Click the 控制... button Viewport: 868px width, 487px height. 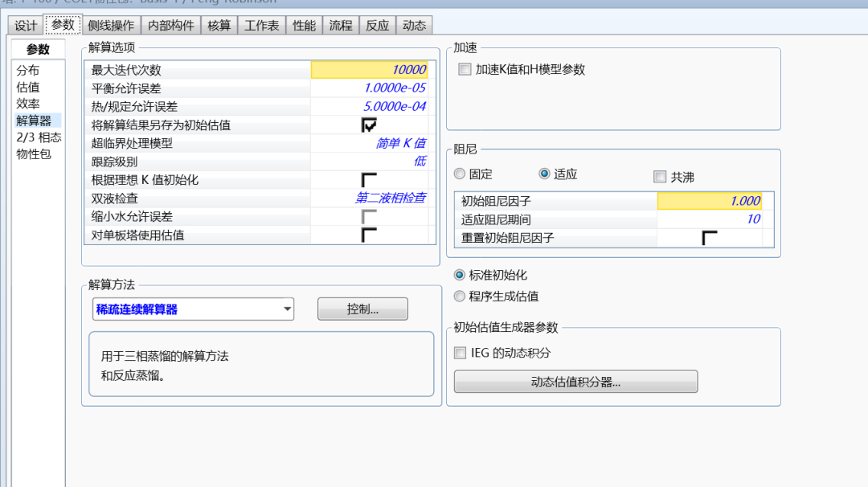click(x=362, y=309)
